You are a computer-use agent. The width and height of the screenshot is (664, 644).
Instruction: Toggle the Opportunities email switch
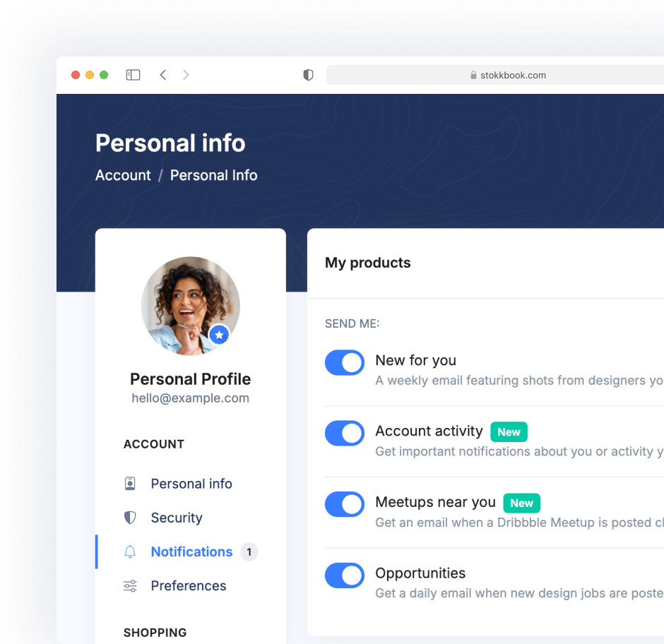(345, 576)
